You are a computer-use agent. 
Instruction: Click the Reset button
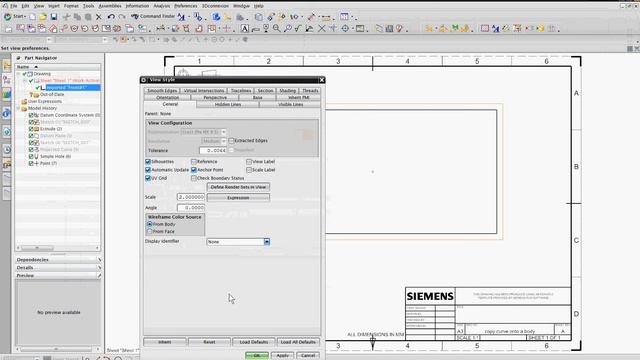tap(209, 342)
